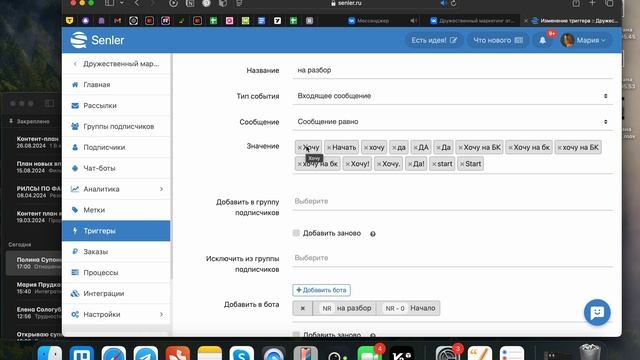Open Метки page
Viewport: 640px width, 360px height.
[x=116, y=210]
